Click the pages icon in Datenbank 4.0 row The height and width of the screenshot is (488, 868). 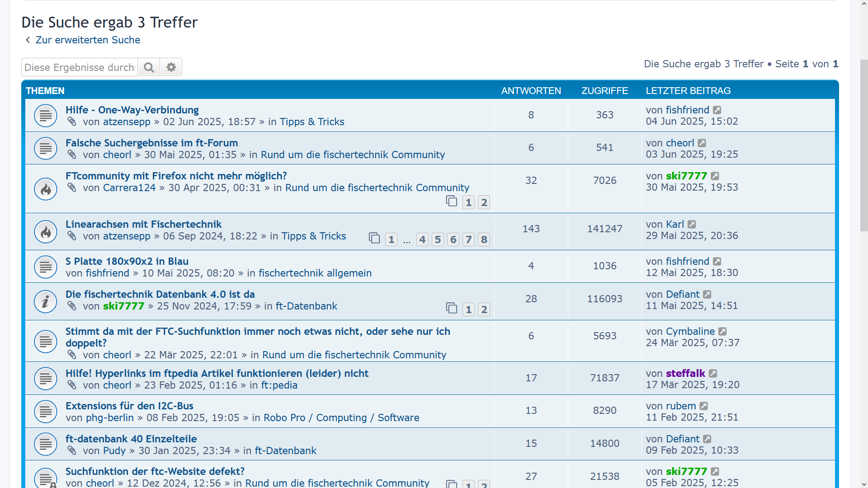click(x=452, y=308)
